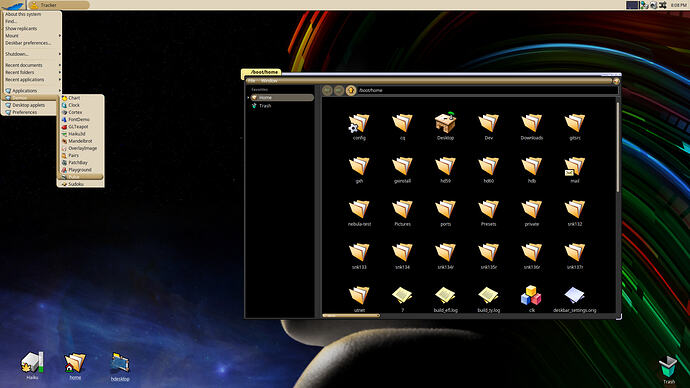Screen dimensions: 690x388
Task: Expand Recent folders submenu
Action: coord(32,72)
